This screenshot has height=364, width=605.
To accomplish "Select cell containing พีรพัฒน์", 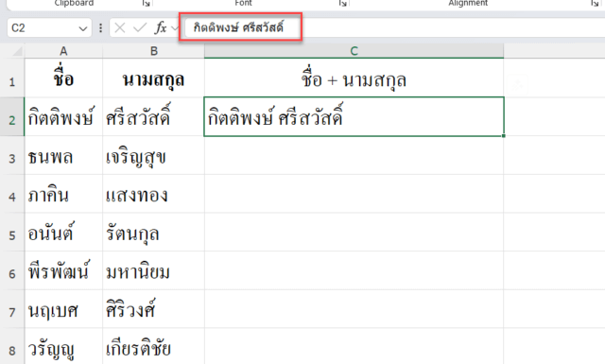I will [63, 271].
